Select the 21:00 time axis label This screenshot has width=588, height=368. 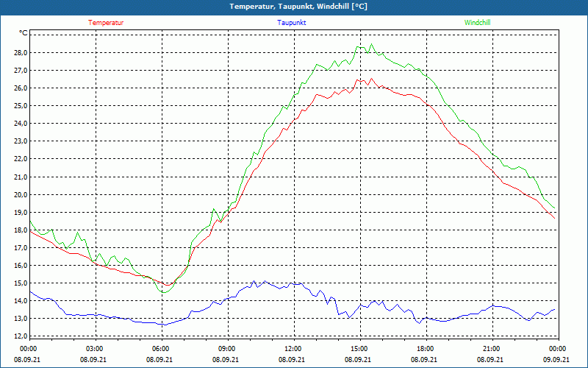point(492,349)
